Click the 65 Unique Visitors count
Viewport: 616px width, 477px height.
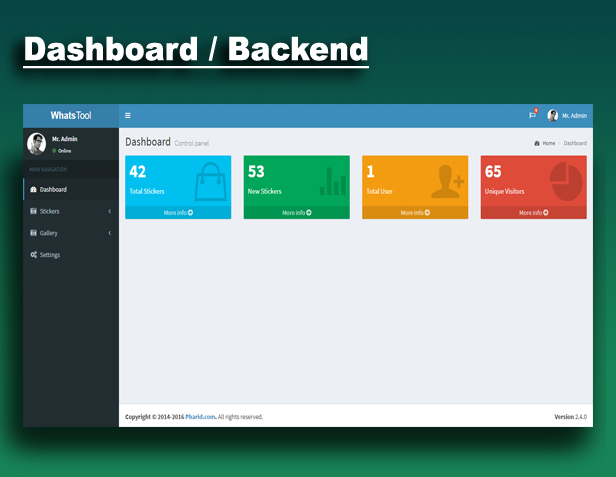coord(493,172)
